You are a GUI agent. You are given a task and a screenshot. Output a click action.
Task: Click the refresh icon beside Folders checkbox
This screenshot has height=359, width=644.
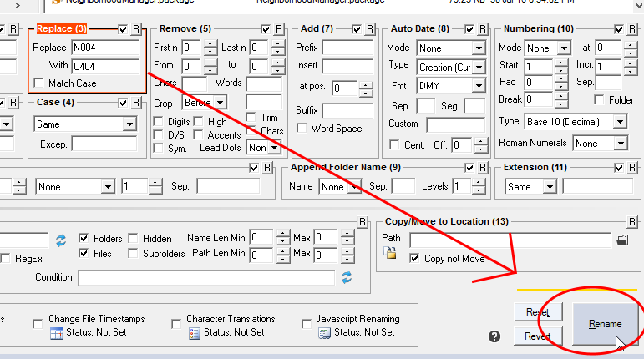click(61, 240)
